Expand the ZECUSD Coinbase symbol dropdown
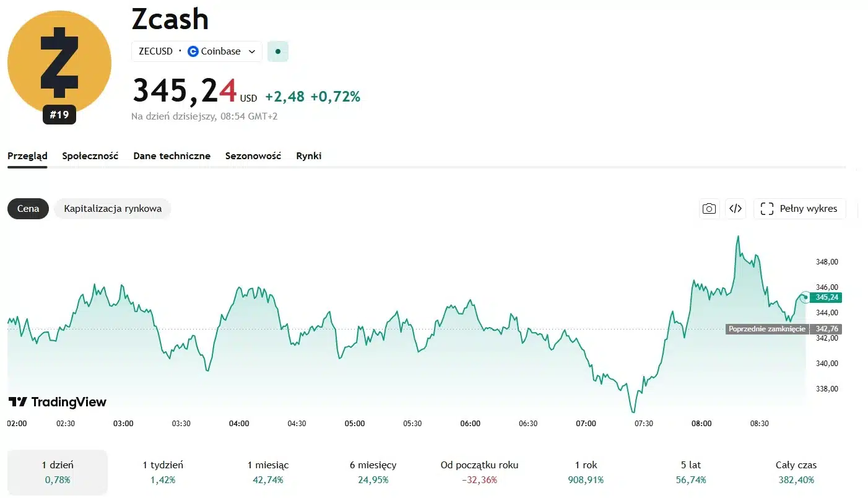 tap(251, 51)
